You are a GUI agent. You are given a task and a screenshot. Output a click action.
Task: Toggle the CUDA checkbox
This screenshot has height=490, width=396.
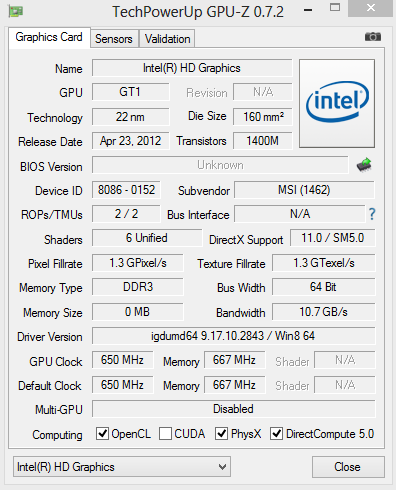click(x=165, y=434)
